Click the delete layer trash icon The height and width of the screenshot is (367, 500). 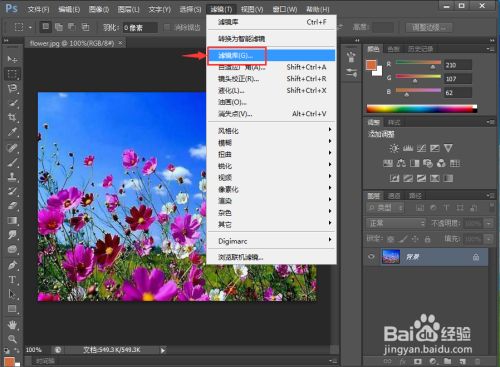(x=478, y=361)
